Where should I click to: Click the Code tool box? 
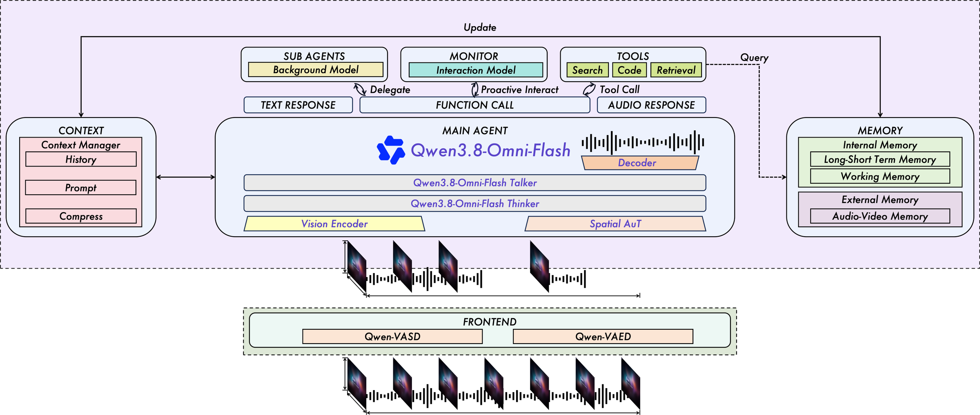point(629,70)
